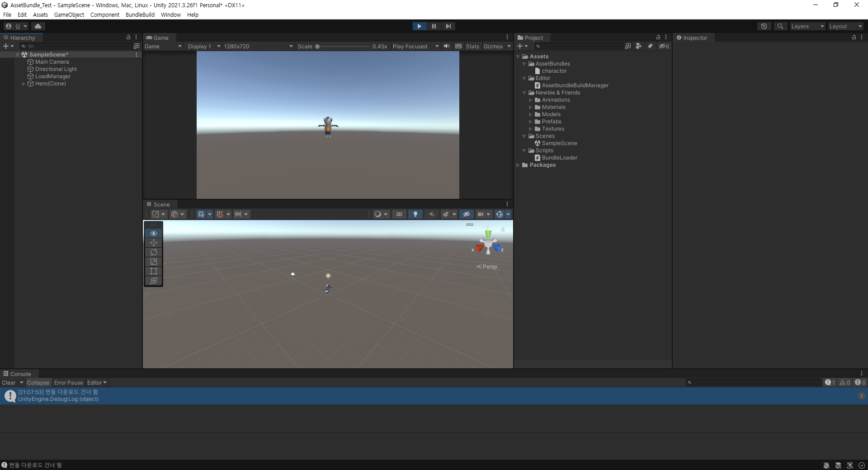Toggle scene lighting bulb icon

[x=415, y=214]
